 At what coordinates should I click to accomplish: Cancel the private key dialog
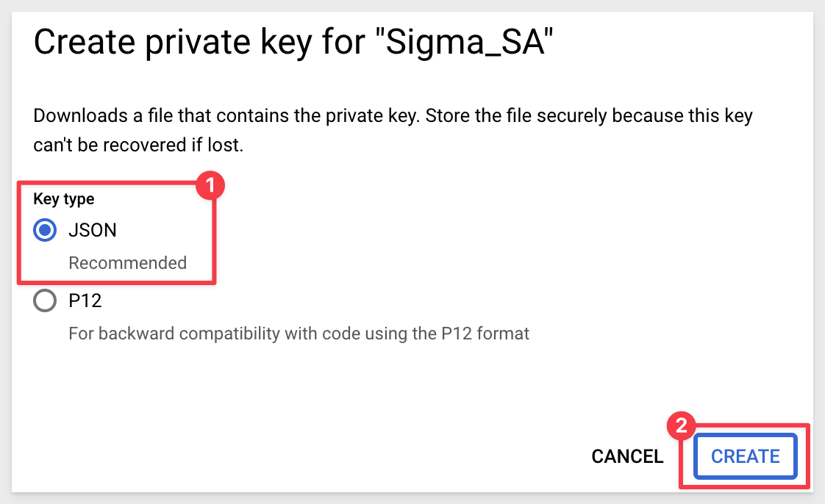627,456
